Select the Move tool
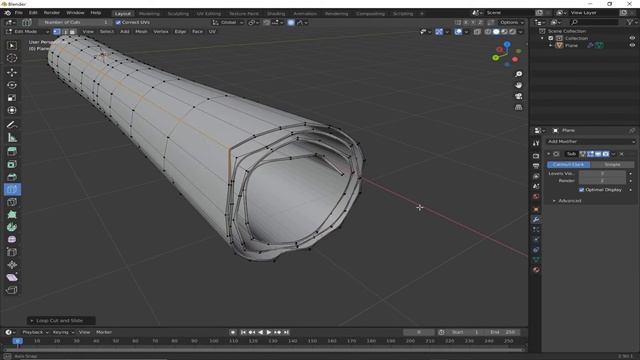Viewport: 640px width, 360px height. click(x=12, y=73)
